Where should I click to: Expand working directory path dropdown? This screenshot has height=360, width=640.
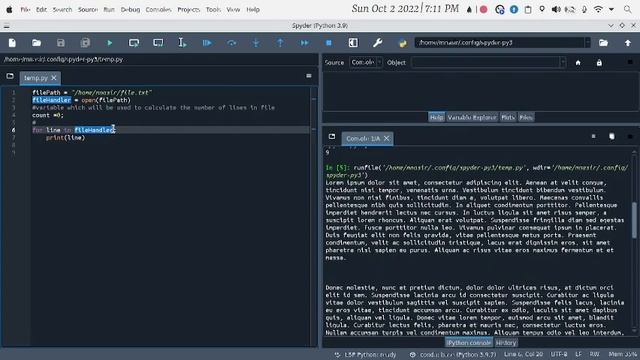pyautogui.click(x=588, y=42)
